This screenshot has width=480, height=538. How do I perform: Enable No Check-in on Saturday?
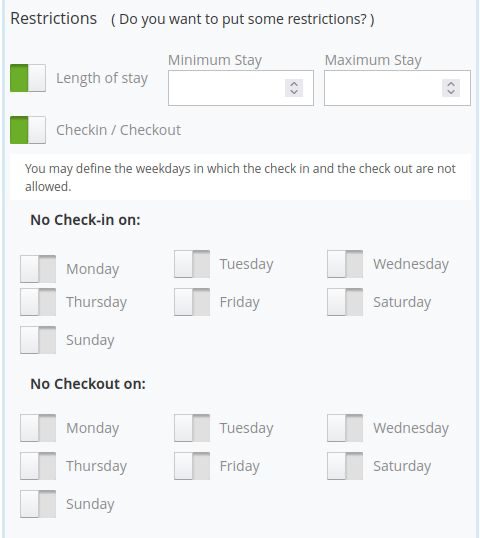(x=345, y=302)
